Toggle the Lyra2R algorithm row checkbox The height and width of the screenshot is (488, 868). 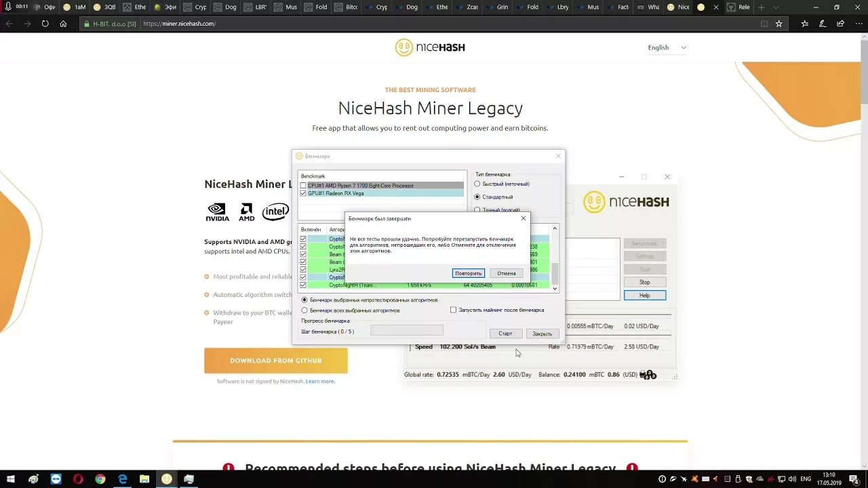[x=303, y=270]
